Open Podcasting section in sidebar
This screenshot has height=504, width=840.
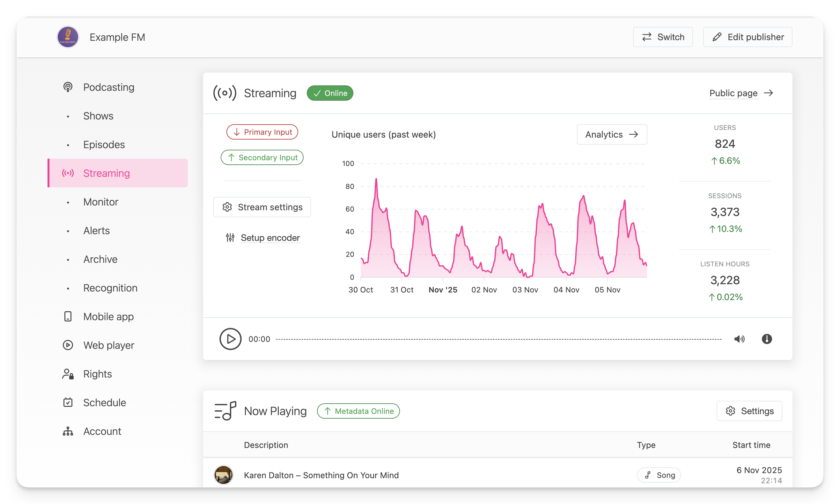(x=108, y=87)
